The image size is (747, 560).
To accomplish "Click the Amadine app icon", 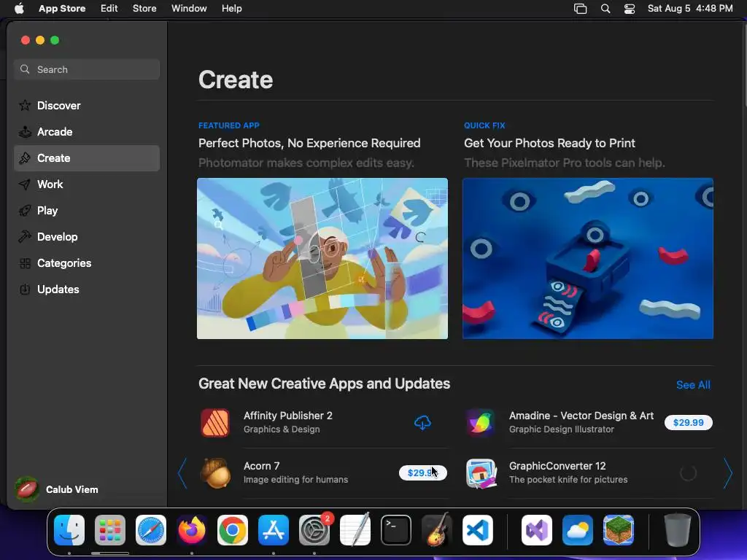I will coord(481,422).
